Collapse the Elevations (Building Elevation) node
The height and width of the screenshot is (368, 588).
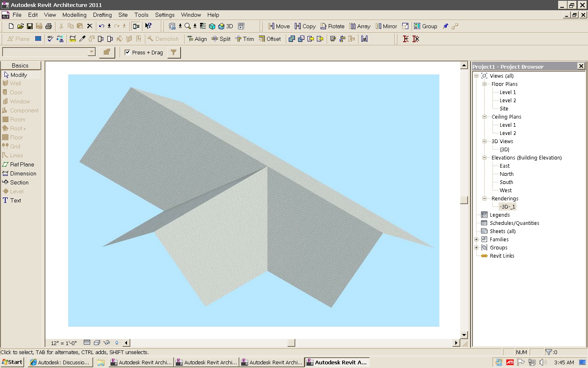click(484, 157)
